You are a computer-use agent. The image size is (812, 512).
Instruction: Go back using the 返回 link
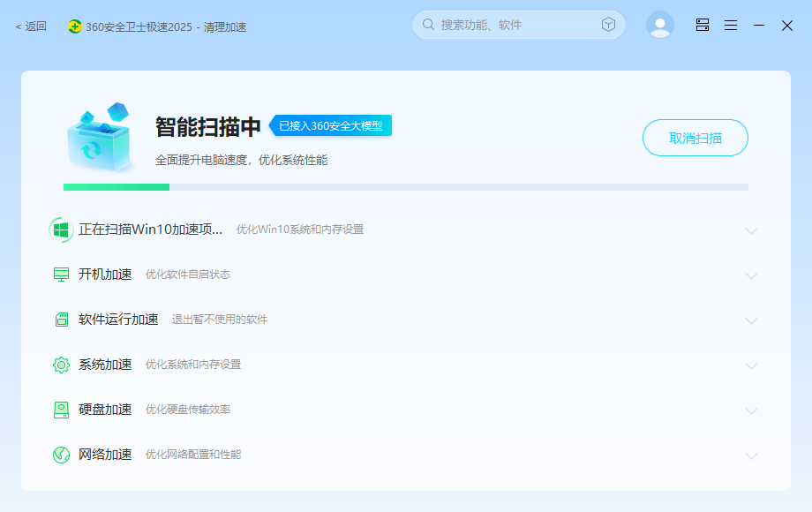pyautogui.click(x=31, y=26)
